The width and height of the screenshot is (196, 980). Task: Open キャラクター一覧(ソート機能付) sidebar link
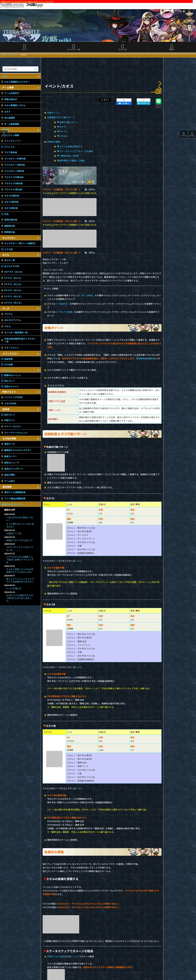20,244
